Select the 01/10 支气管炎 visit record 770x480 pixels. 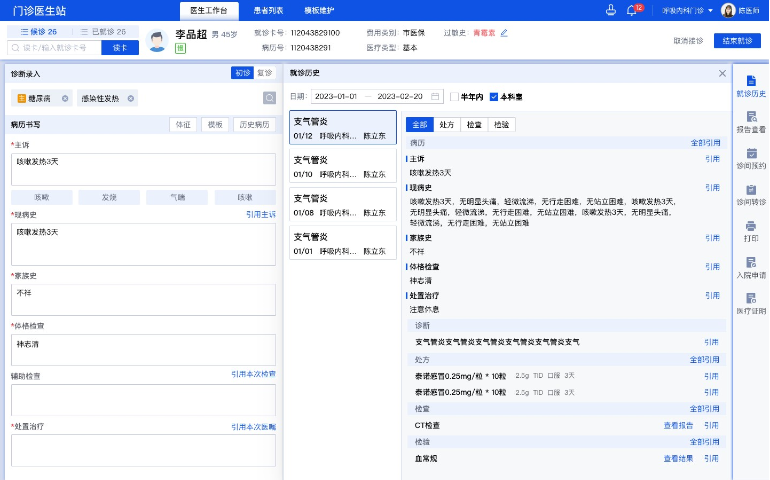tap(342, 166)
